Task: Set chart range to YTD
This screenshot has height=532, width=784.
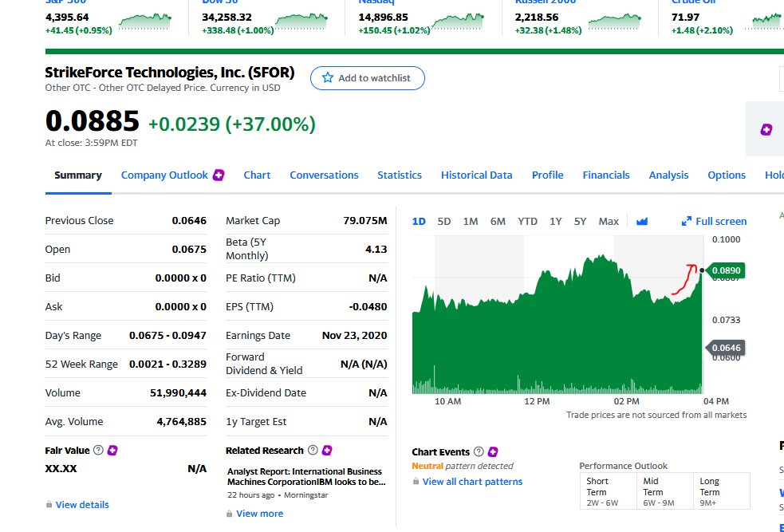Action: click(x=527, y=221)
